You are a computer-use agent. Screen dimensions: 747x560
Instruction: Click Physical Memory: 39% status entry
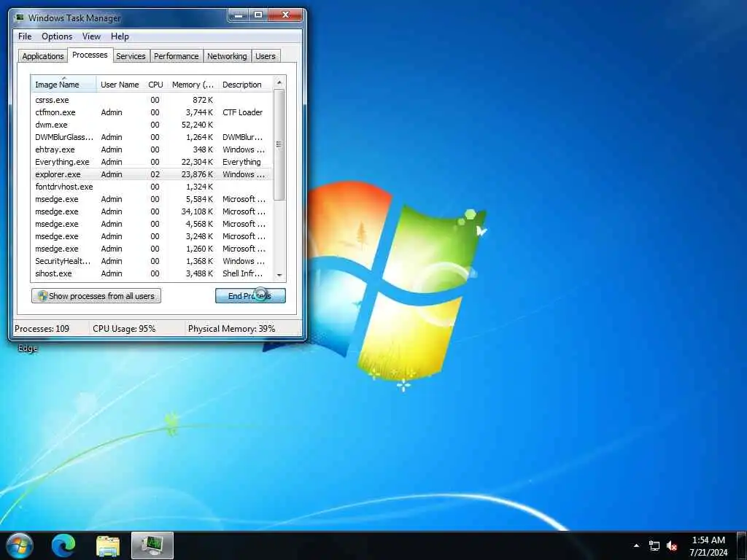tap(231, 329)
